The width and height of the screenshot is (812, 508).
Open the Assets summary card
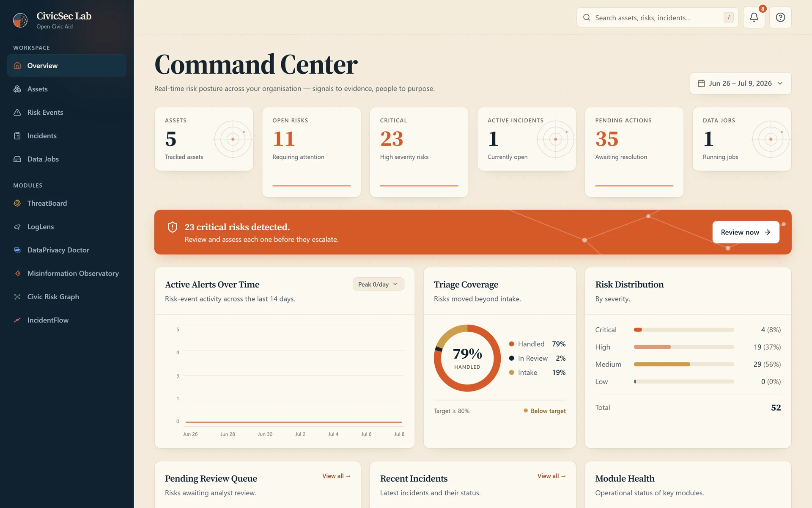coord(204,139)
